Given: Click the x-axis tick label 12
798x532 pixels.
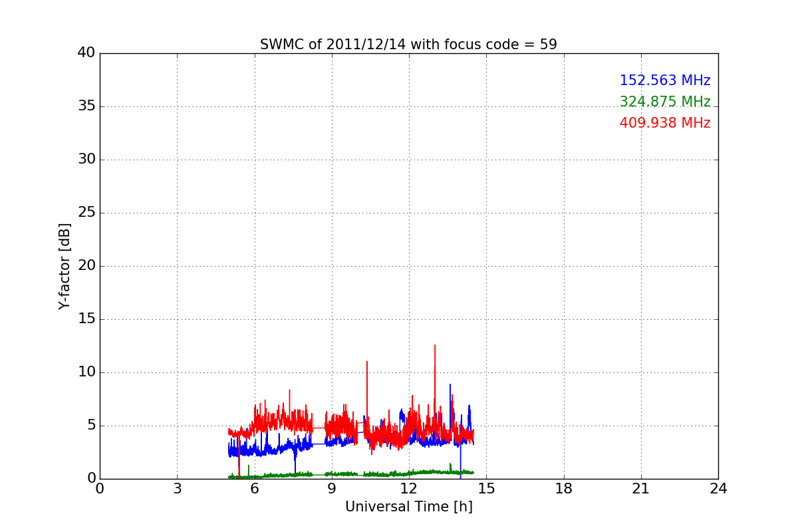Looking at the screenshot, I should 409,489.
